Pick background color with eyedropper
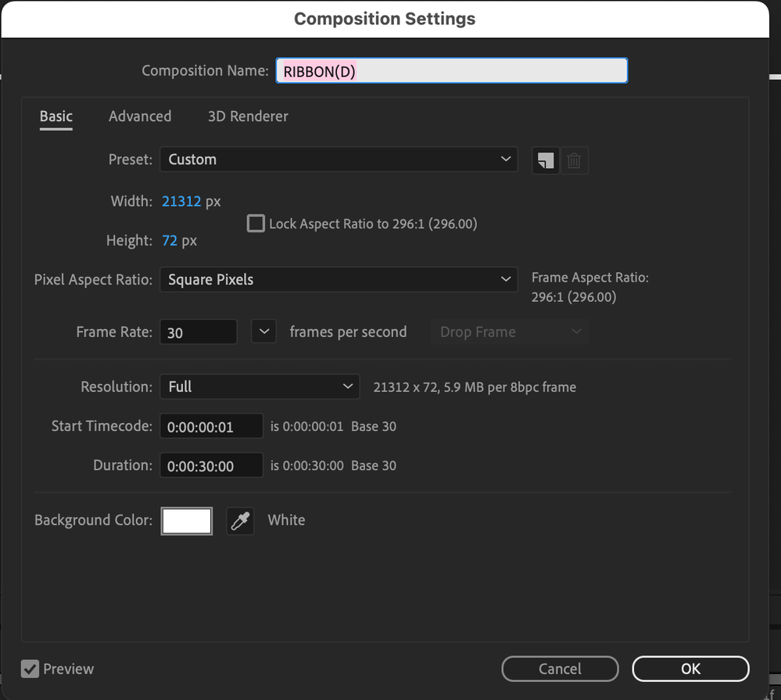Screen dimensions: 781x700 pos(240,521)
